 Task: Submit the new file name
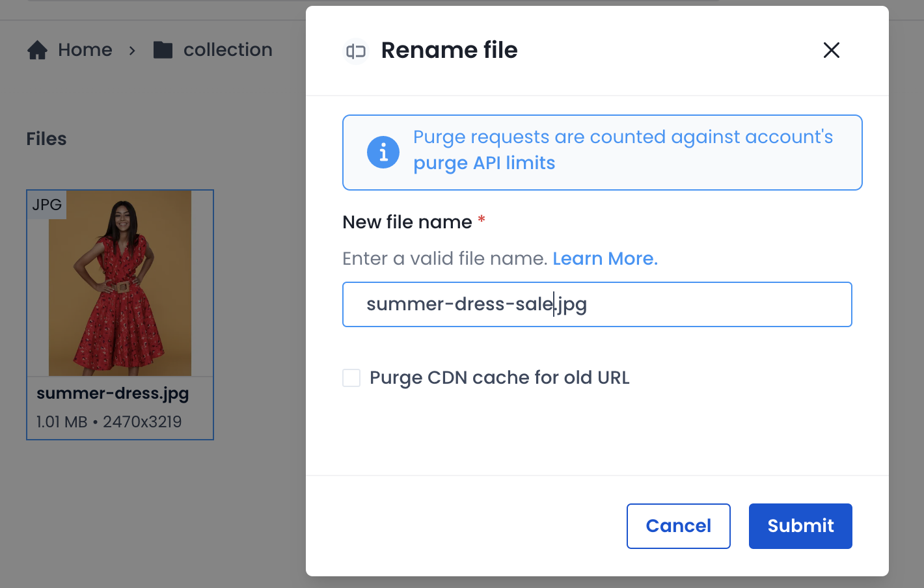800,526
